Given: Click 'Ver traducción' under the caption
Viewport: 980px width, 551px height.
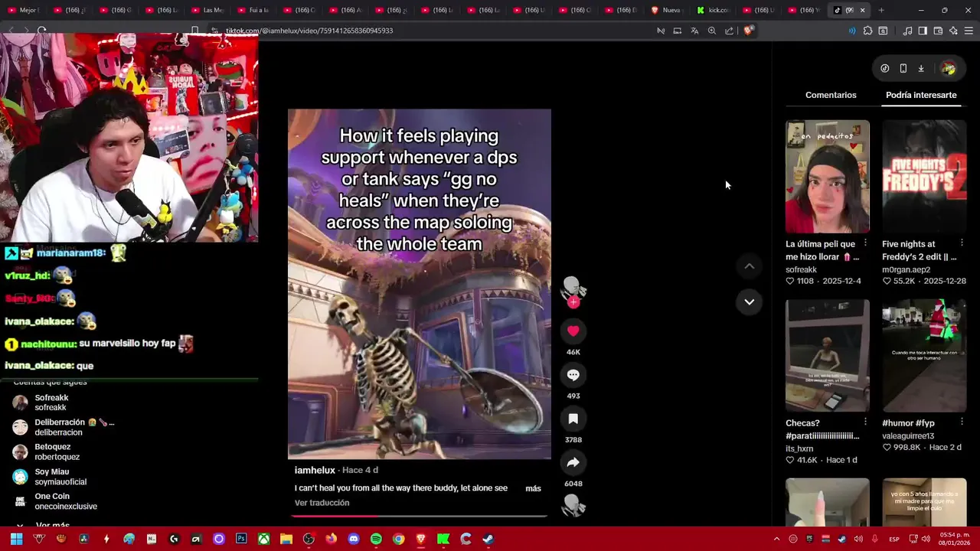Looking at the screenshot, I should click(x=322, y=503).
